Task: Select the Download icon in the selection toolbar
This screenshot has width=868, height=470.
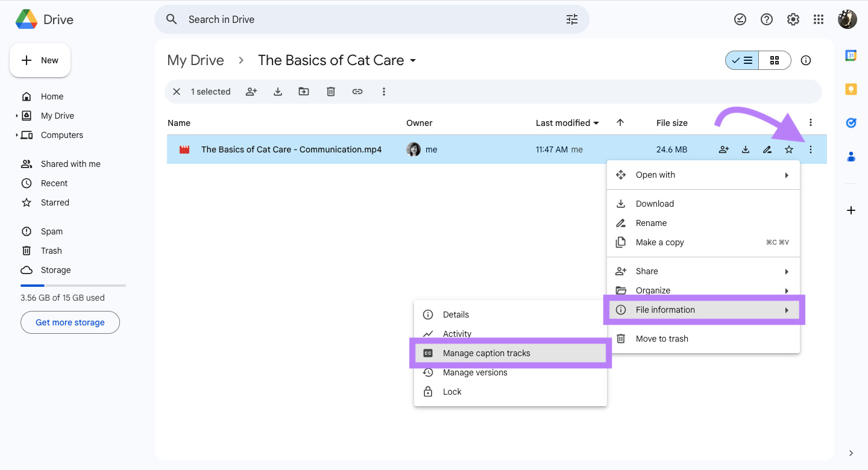Action: [277, 91]
